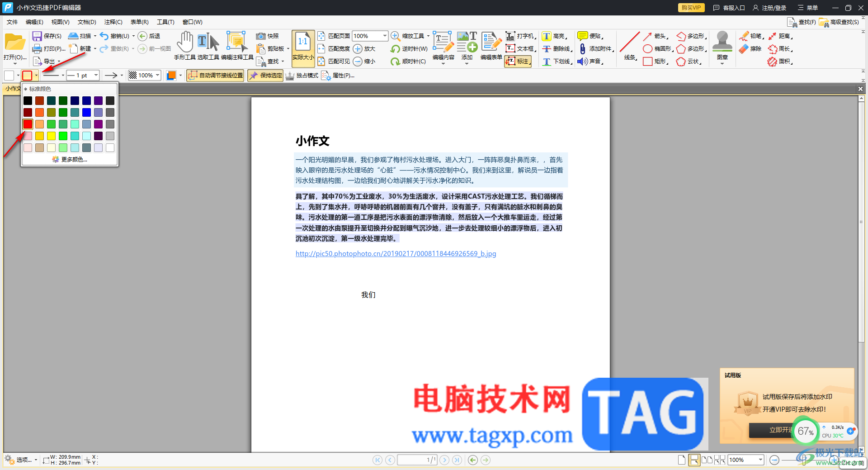The image size is (868, 470).
Task: Open the View (视图) menu
Action: 60,22
